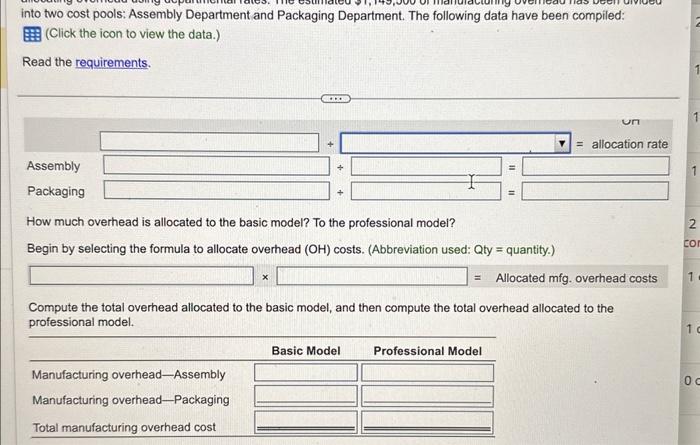Select the Assembly row denominator input
The image size is (700, 445).
(426, 166)
